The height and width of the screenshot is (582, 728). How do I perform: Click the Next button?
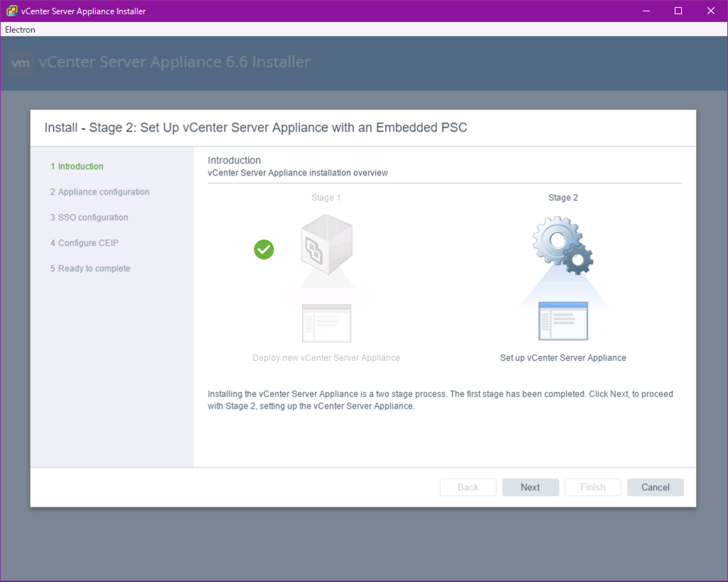coord(530,487)
